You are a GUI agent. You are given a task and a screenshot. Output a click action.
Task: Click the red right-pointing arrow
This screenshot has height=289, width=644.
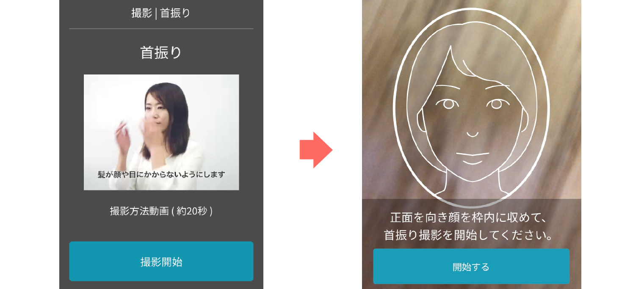tap(316, 150)
